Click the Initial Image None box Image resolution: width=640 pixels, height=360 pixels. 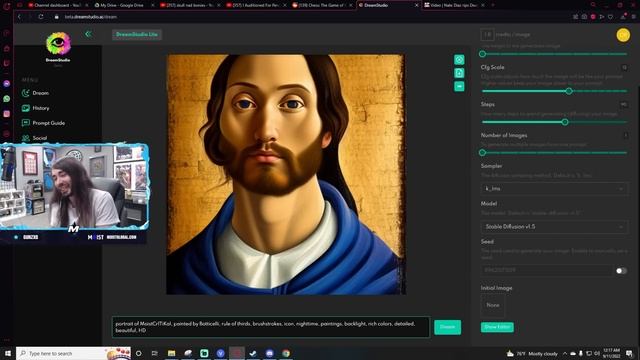point(493,305)
